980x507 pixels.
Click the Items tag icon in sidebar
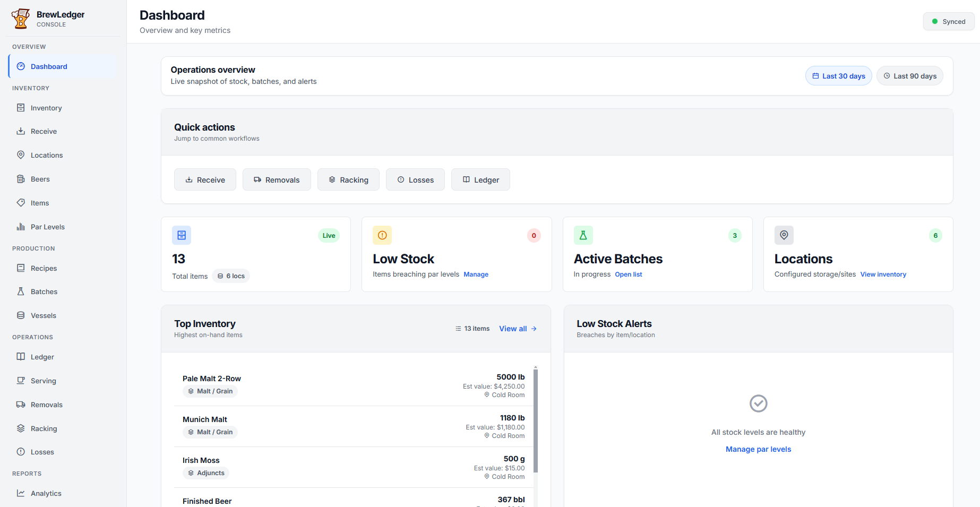(x=21, y=203)
